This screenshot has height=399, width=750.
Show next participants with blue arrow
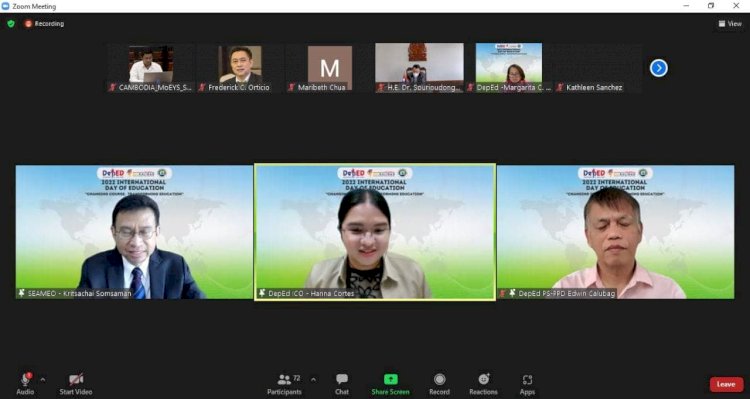(659, 68)
